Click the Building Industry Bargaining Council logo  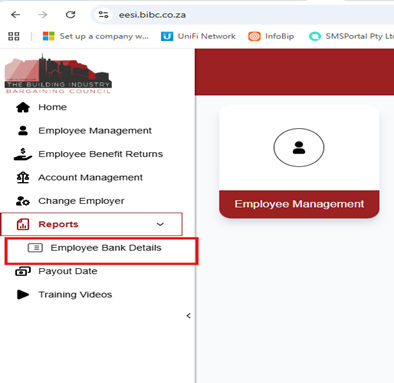tap(58, 74)
